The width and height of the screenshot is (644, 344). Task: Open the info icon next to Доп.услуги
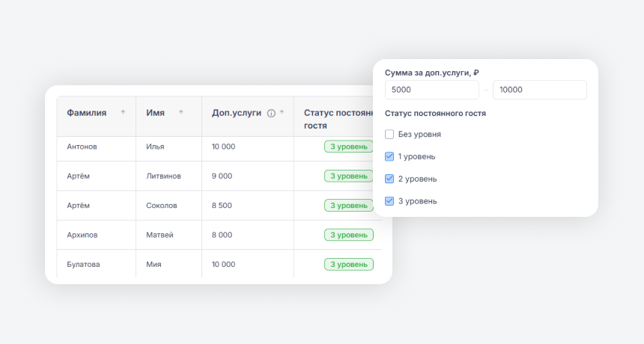point(271,113)
